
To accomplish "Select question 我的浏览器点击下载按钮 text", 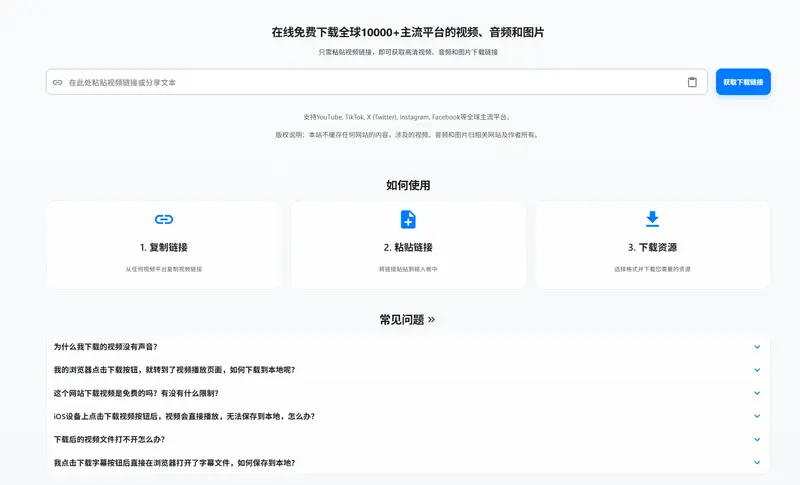I will [174, 370].
